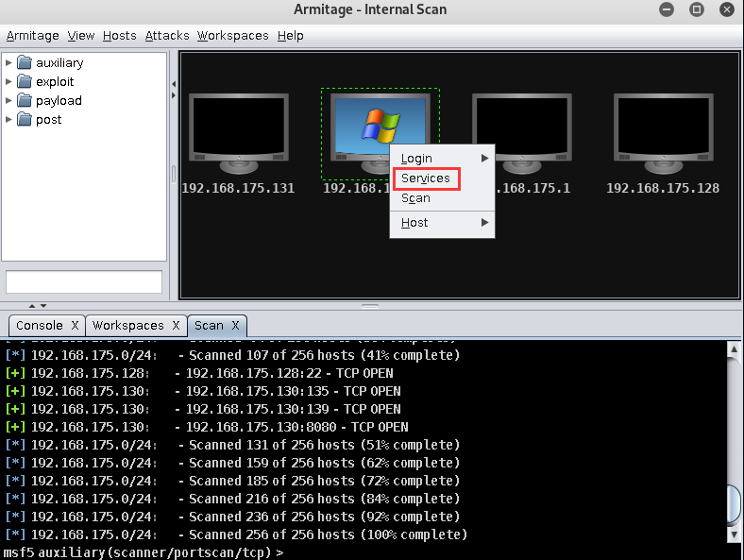Click the exploit folder icon
Viewport: 744px width, 560px height.
tap(25, 81)
